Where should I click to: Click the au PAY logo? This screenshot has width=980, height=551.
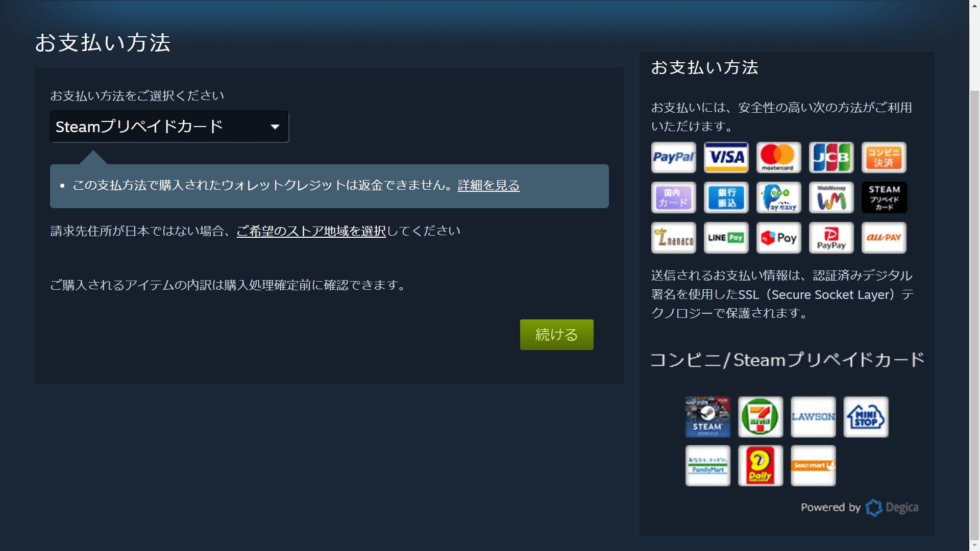pos(884,238)
